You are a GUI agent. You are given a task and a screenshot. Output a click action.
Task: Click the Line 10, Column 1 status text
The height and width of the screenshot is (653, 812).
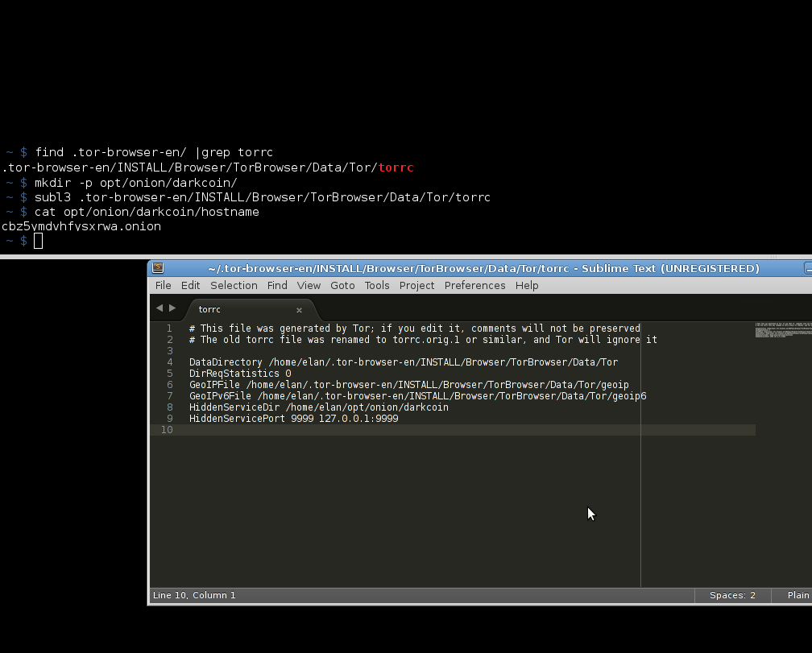194,595
